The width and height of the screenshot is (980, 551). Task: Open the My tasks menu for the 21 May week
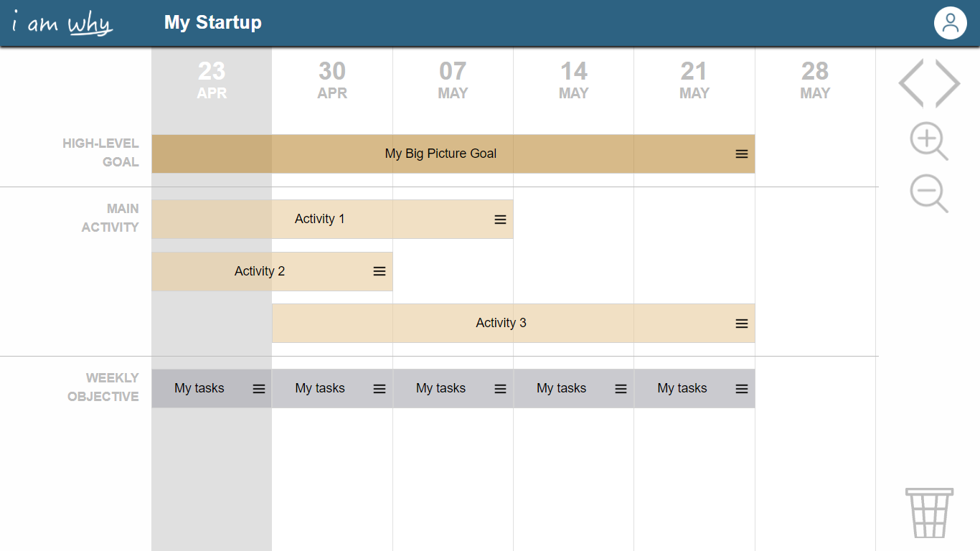(x=742, y=389)
